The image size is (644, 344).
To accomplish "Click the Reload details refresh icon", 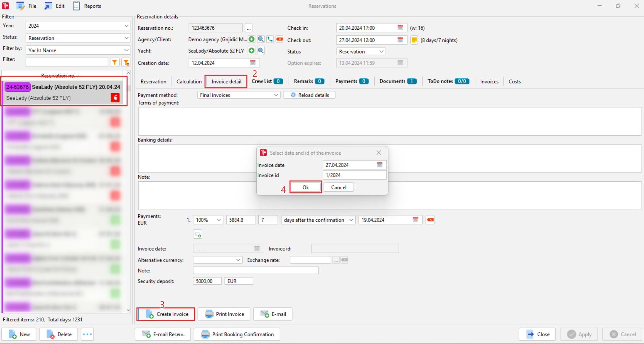I will tap(292, 95).
